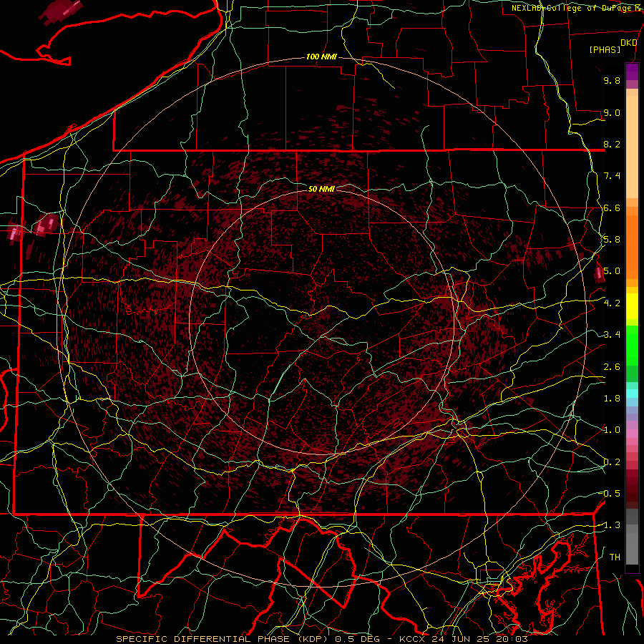Click the TH threshold label
This screenshot has height=644, width=644.
[x=615, y=557]
